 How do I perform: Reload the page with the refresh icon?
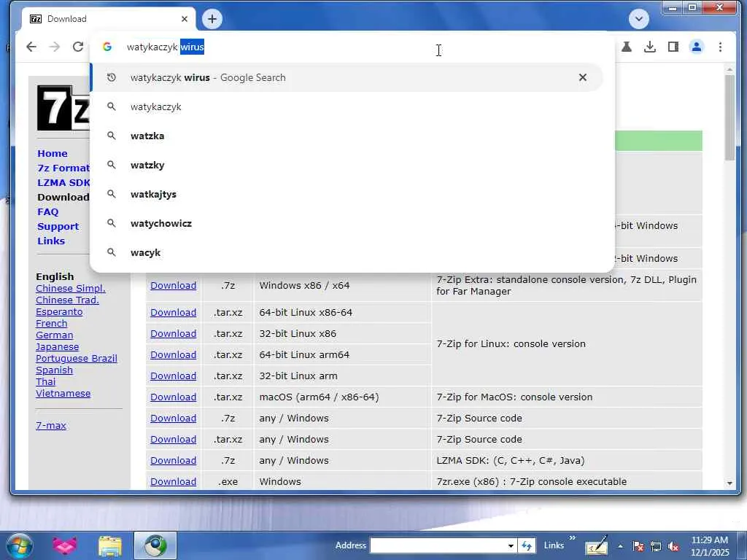tap(77, 47)
